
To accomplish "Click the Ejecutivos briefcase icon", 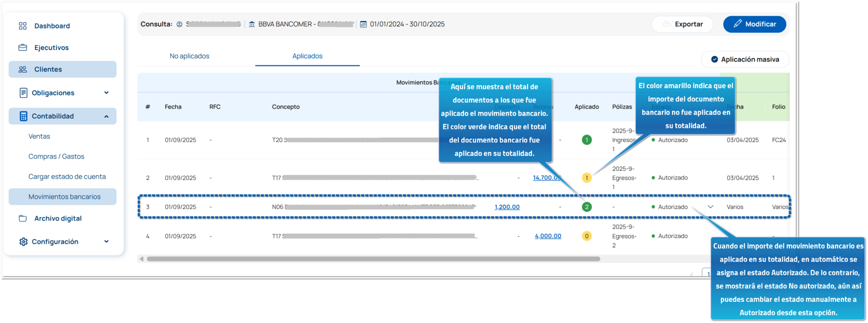I will tap(22, 47).
